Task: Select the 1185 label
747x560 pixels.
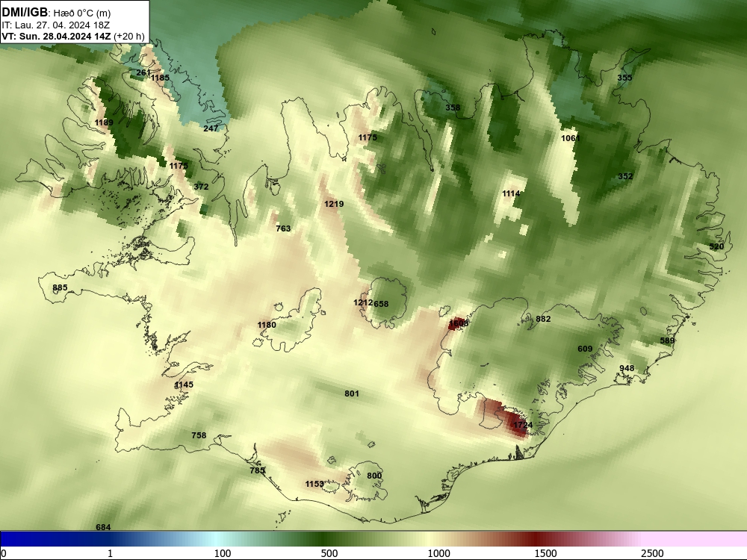Action: 160,78
